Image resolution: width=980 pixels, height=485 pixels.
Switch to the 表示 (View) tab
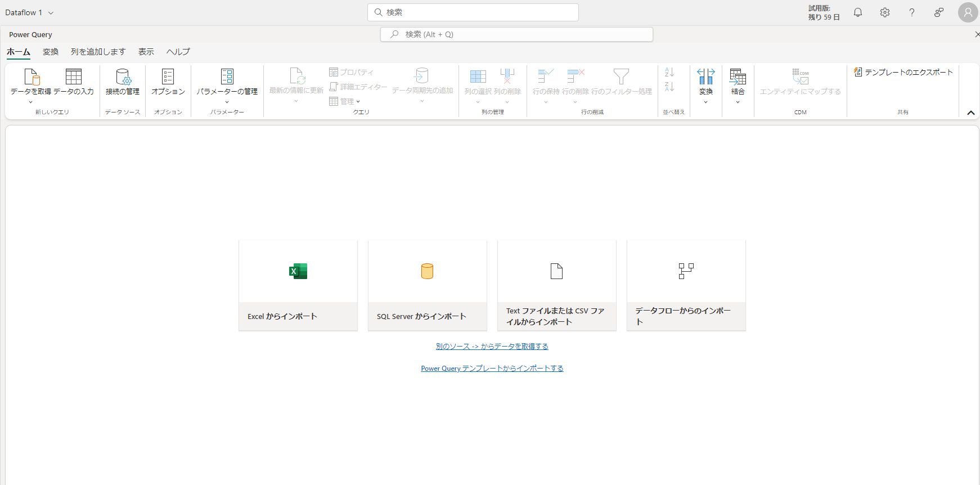tap(146, 52)
